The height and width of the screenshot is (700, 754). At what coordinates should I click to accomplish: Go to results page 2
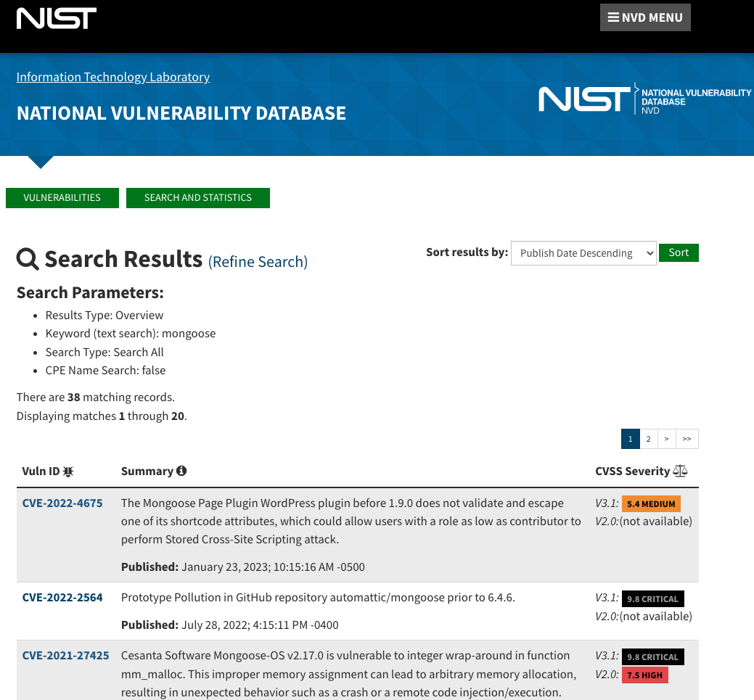pyautogui.click(x=648, y=439)
